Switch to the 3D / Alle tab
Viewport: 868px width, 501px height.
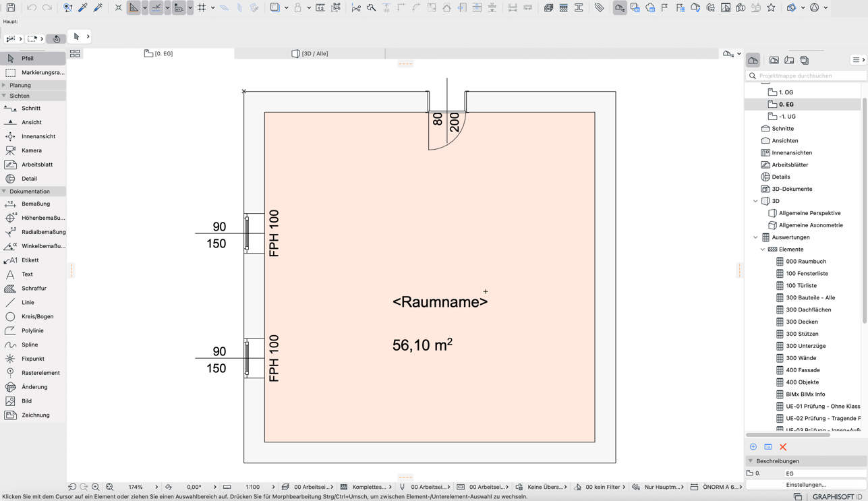310,53
